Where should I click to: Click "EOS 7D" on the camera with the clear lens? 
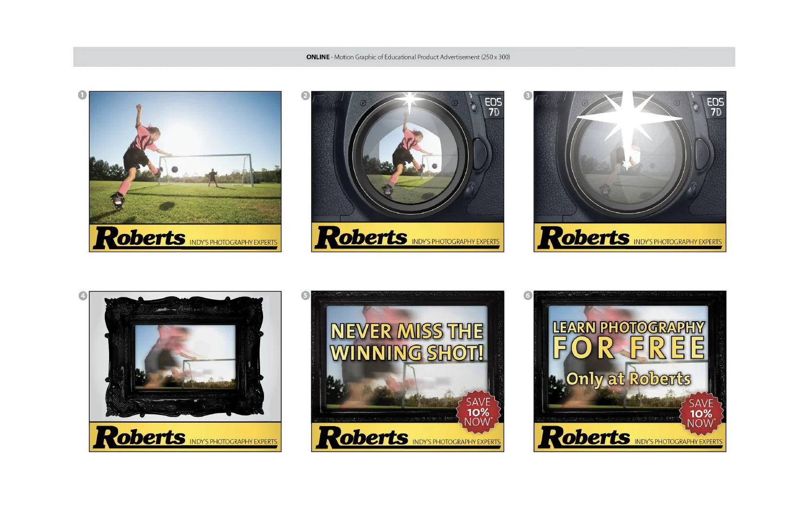pyautogui.click(x=493, y=107)
